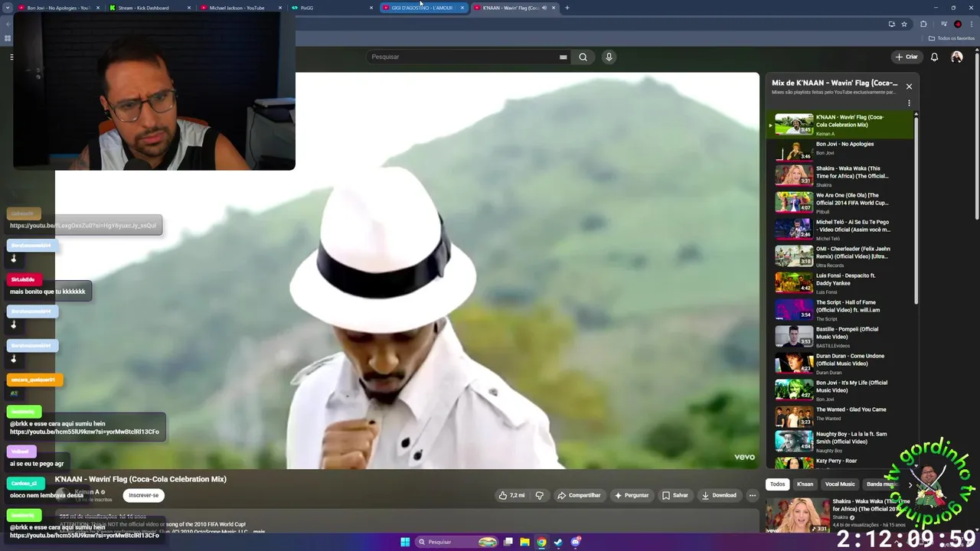
Task: Open the Shakira Waka Waka recommended video thumbnail
Action: coord(798,514)
